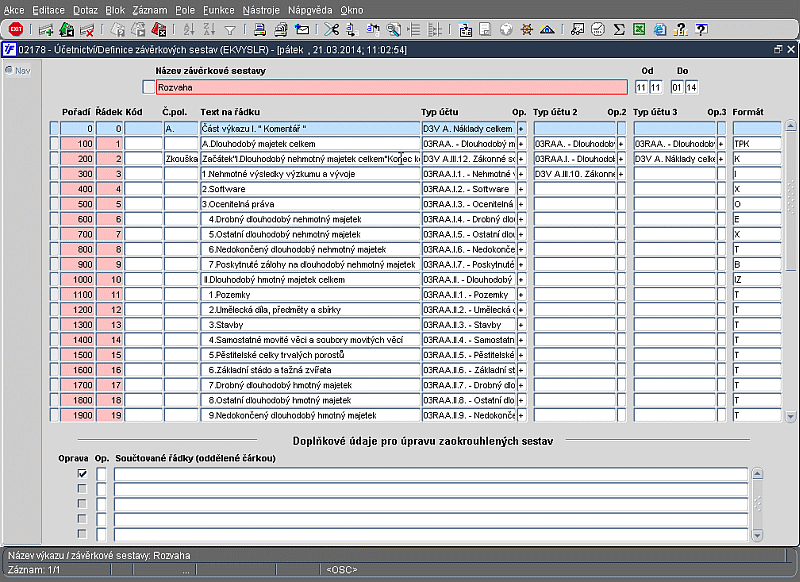Viewport: 800px width, 582px height.
Task: Restore the inner form window
Action: pos(778,49)
